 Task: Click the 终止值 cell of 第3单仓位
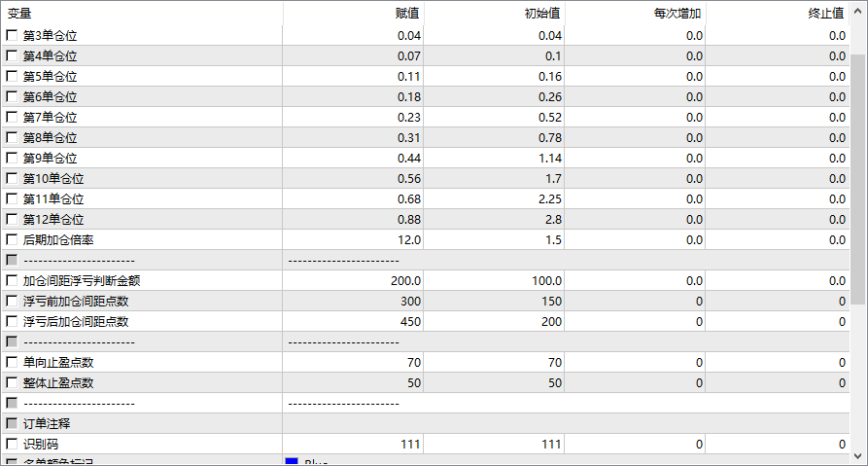pyautogui.click(x=778, y=35)
